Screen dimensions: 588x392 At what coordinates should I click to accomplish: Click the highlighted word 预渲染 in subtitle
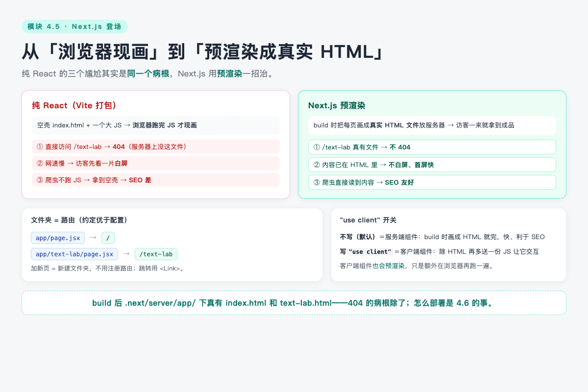(x=230, y=74)
